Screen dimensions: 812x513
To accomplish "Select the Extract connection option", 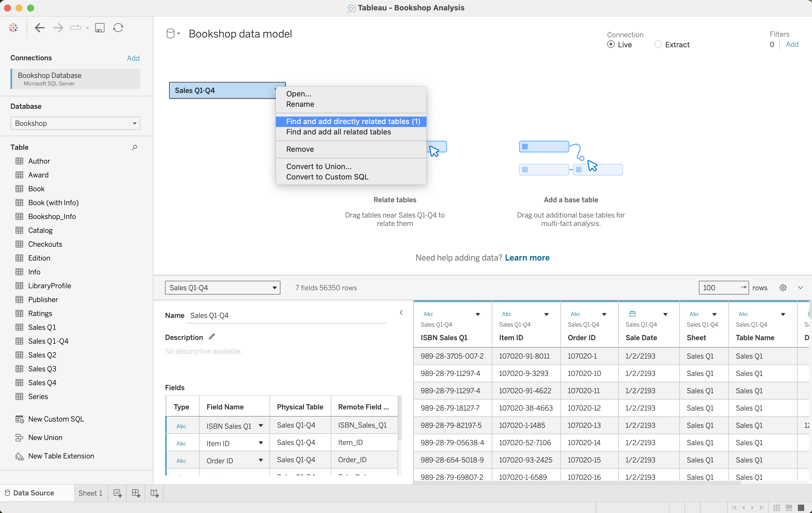I will [658, 44].
